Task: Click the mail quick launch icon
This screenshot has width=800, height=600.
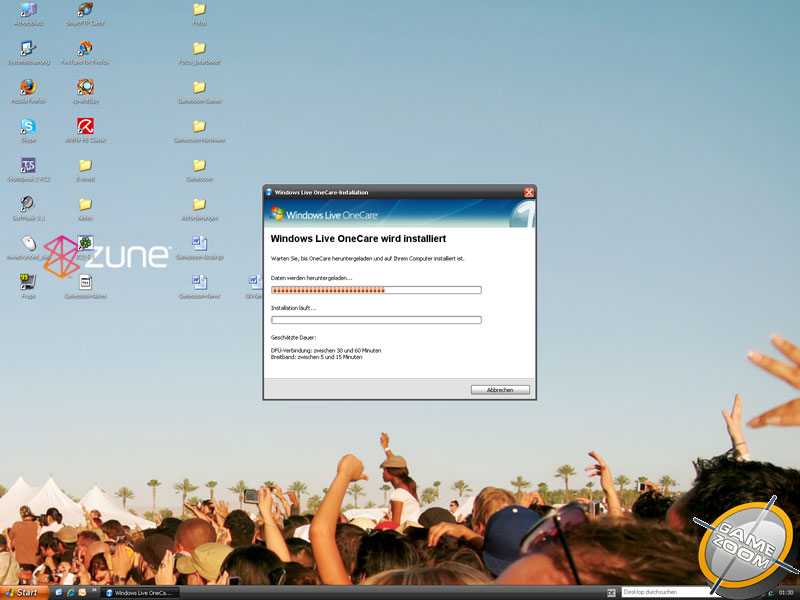Action: coord(82,592)
